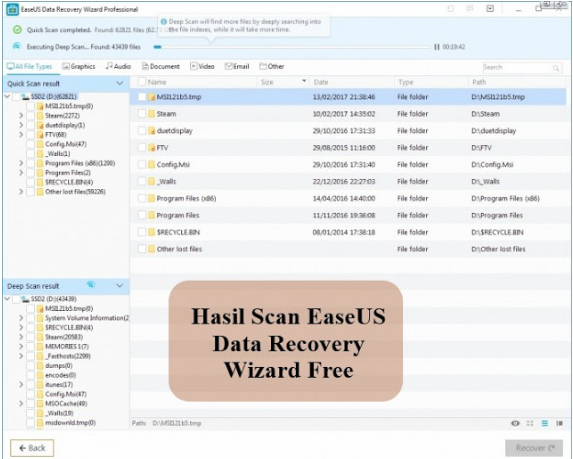
Task: Click the $RECYCLE.BIN folder icon in file list
Action: click(x=151, y=232)
